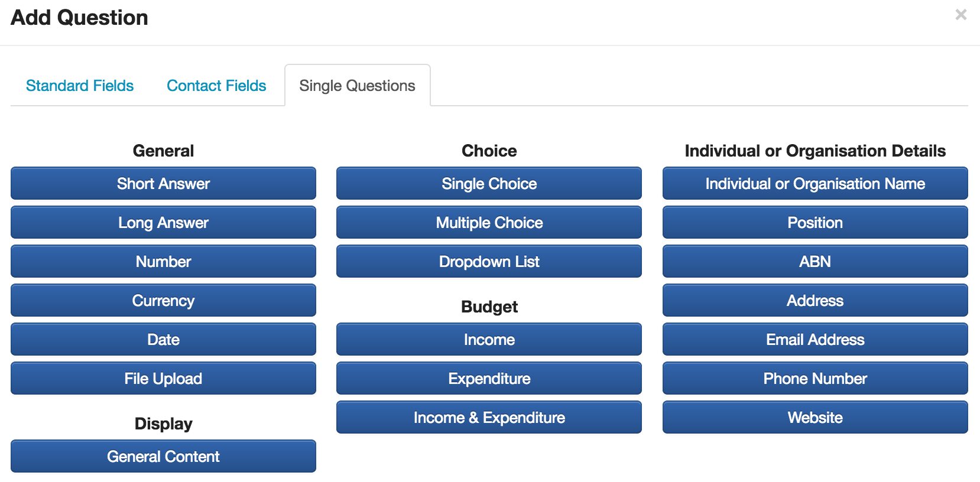
Task: Choose the Long Answer question type
Action: click(x=163, y=223)
